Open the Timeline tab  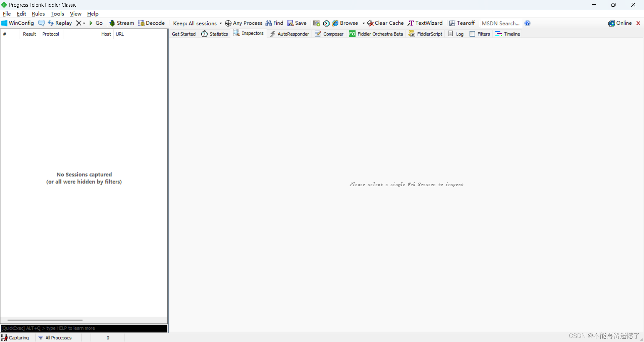pyautogui.click(x=507, y=34)
